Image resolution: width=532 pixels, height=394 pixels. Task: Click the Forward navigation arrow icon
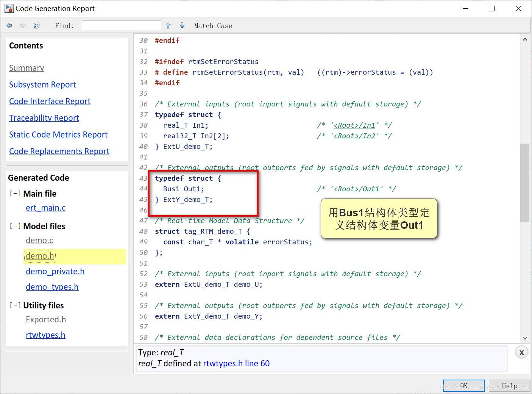pyautogui.click(x=23, y=25)
